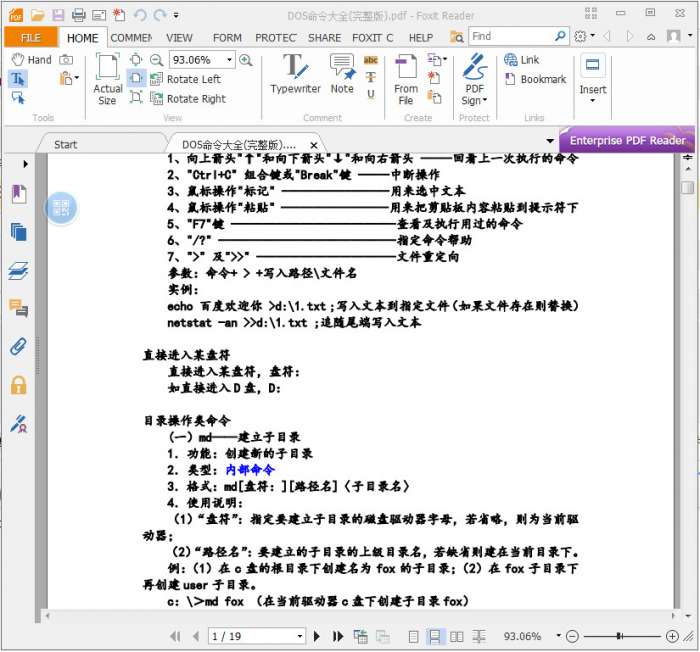Click the Bookmark tool
The width and height of the screenshot is (700, 652).
(535, 79)
